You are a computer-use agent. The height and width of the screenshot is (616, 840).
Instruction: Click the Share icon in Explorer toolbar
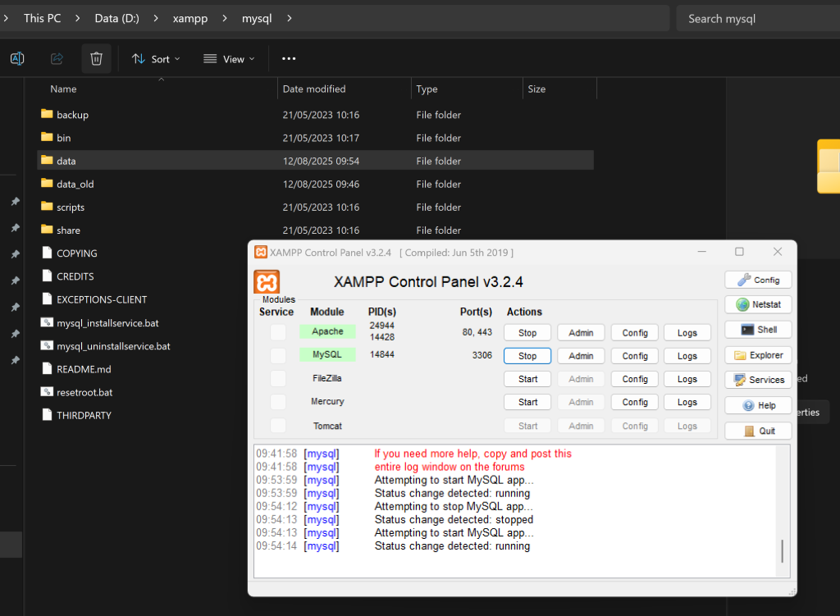[x=57, y=58]
